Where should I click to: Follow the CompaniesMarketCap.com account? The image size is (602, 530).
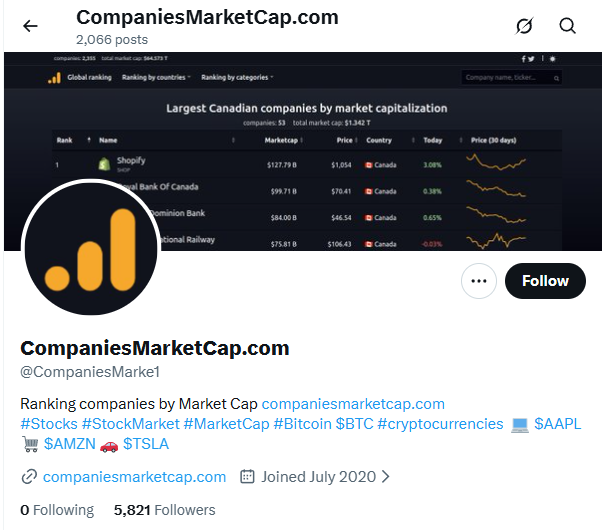(x=545, y=281)
